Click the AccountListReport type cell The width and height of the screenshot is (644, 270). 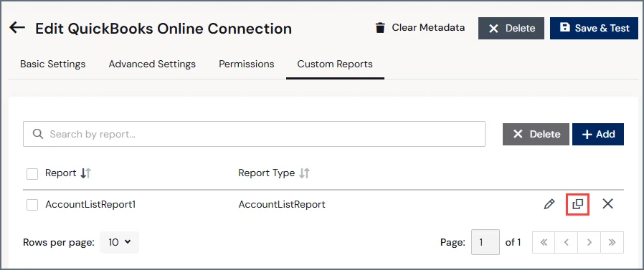[282, 204]
